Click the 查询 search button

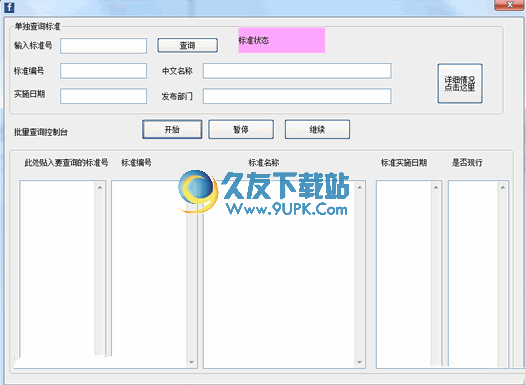tap(187, 45)
